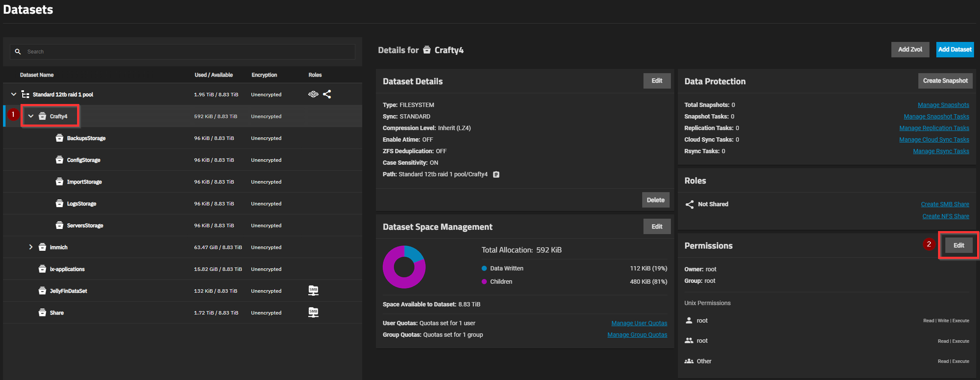Click the copy path clipboard icon
The image size is (980, 380).
click(x=496, y=175)
